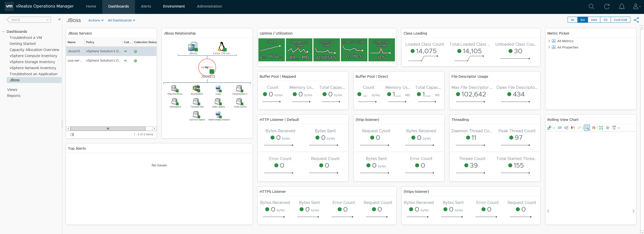644x234 pixels.
Task: Open the All Dashboards dropdown
Action: click(121, 20)
